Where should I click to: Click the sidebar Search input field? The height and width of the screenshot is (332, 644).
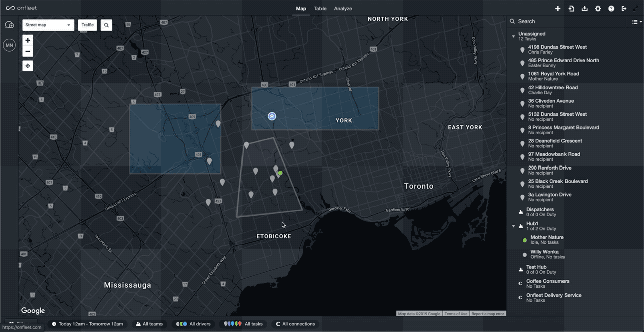(x=569, y=22)
